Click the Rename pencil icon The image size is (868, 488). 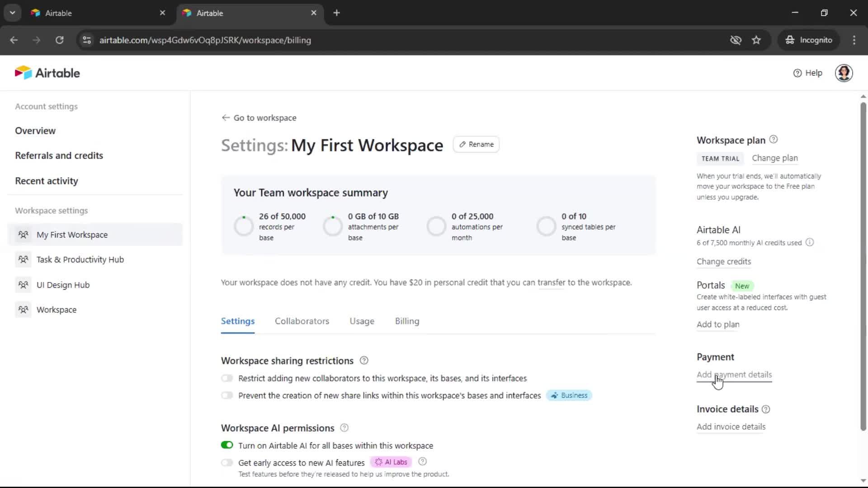pos(462,144)
